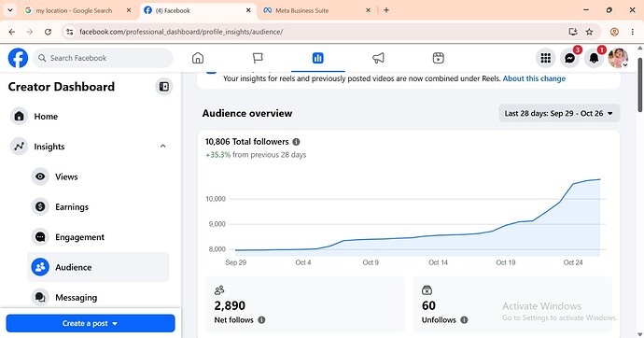Open Home in Creator Dashboard sidebar
The image size is (644, 338).
click(90, 117)
